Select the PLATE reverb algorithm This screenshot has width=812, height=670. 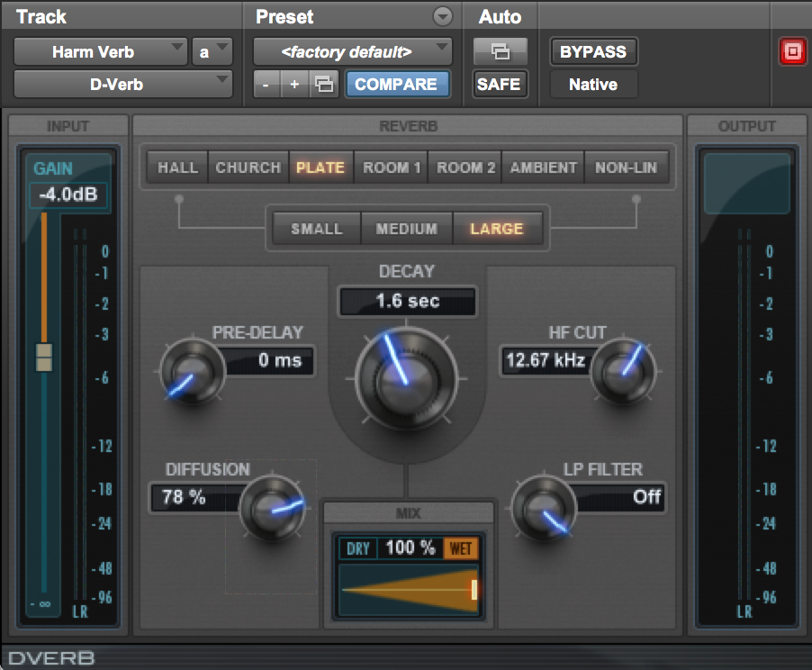pyautogui.click(x=320, y=167)
